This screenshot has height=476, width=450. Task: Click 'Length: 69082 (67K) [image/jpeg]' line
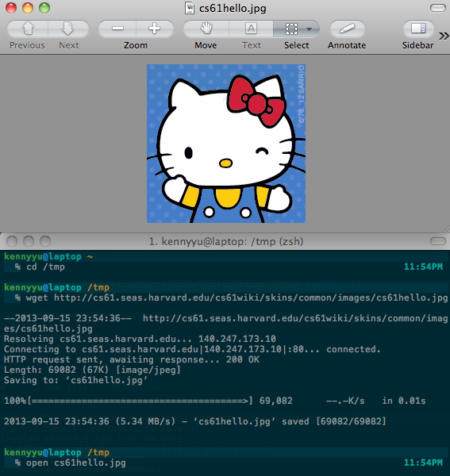point(92,370)
